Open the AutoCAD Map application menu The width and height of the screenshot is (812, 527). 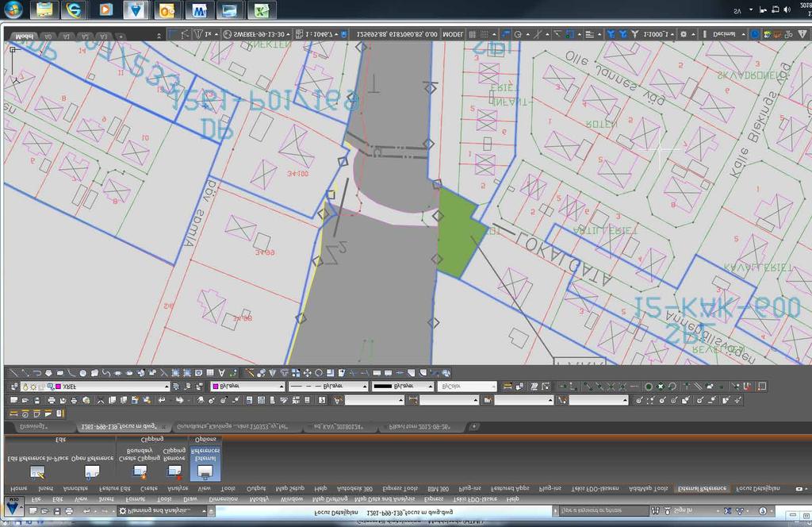click(x=13, y=506)
